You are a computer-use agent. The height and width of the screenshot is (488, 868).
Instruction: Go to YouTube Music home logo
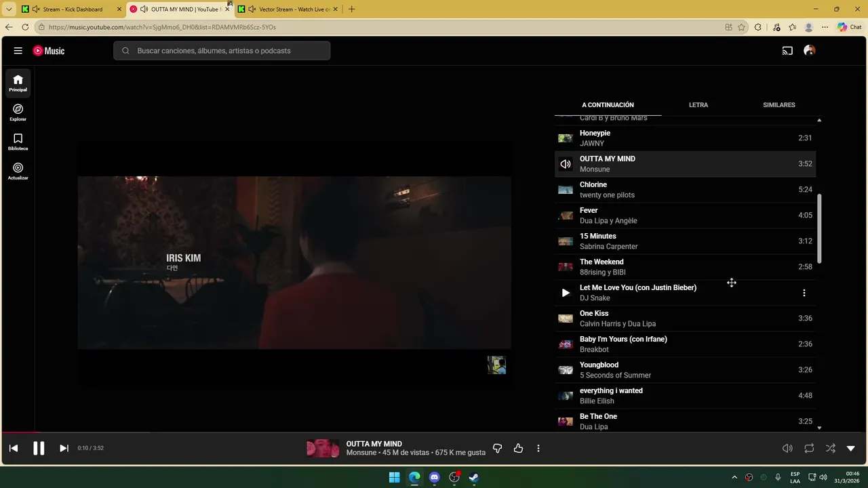tap(49, 51)
